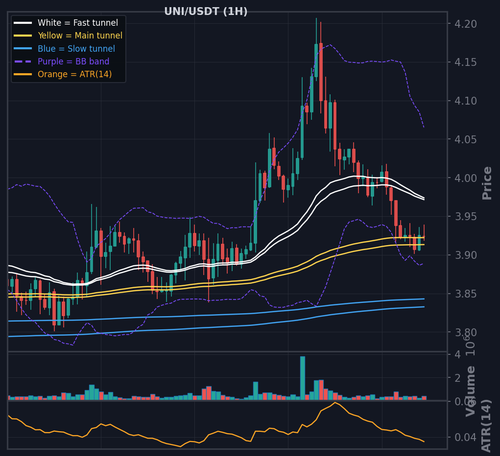Image resolution: width=500 pixels, height=456 pixels.
Task: Click the tallest green volume bar
Action: tap(303, 378)
